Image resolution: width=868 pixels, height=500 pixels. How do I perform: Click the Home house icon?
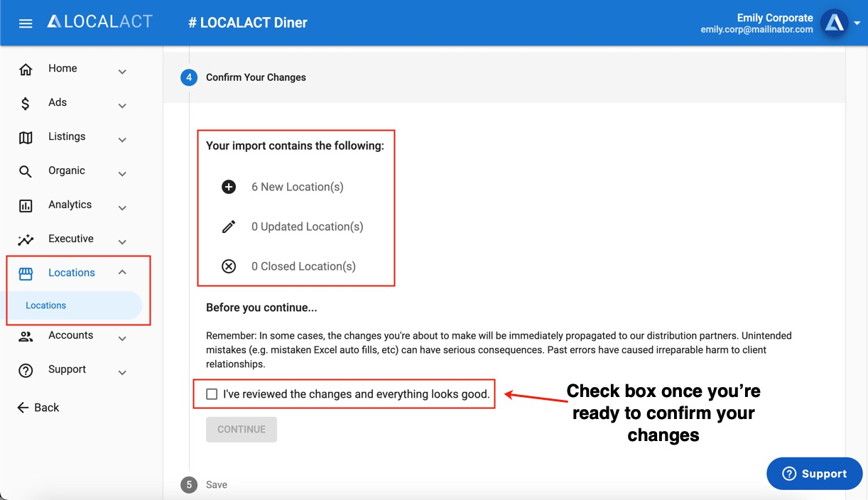26,69
